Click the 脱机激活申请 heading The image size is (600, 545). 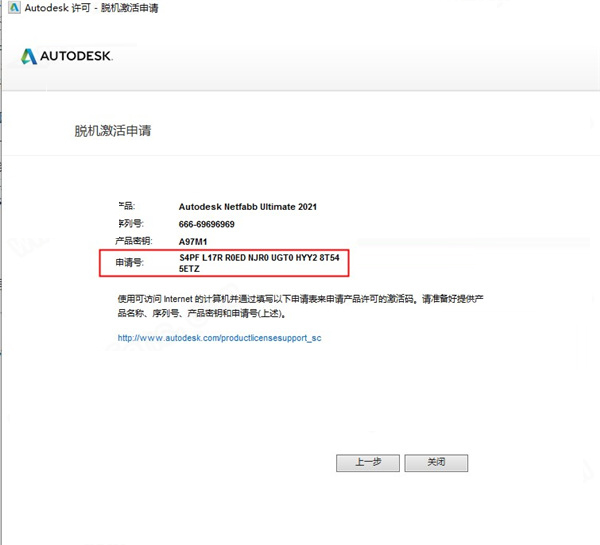[113, 131]
